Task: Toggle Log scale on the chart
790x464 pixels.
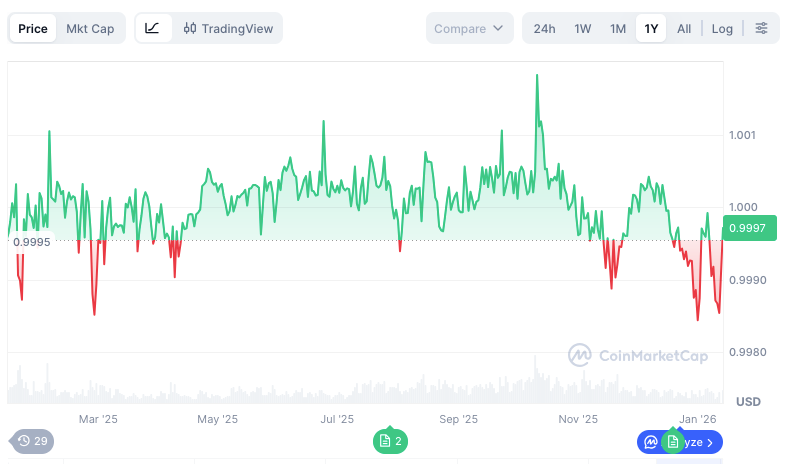Action: (x=722, y=28)
